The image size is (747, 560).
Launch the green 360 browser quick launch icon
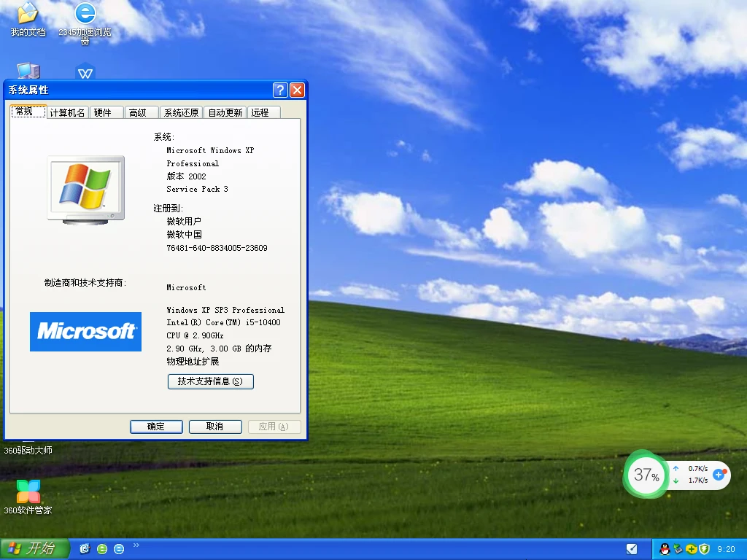[102, 549]
